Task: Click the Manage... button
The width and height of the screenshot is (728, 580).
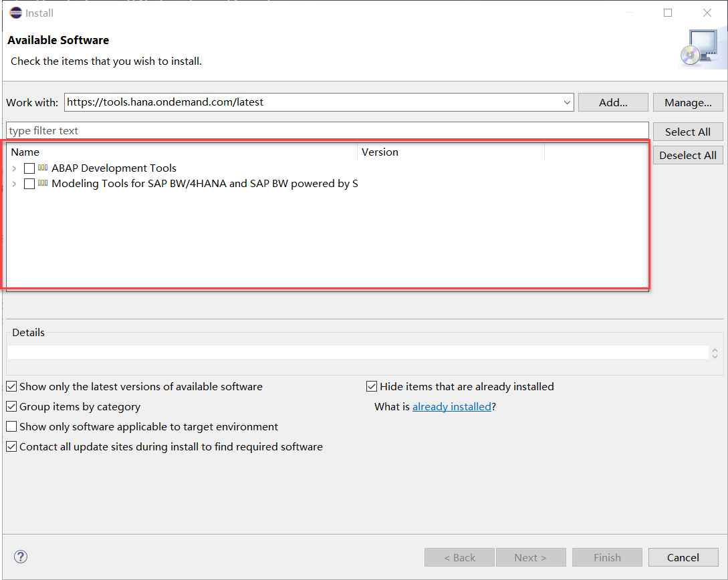Action: point(688,102)
